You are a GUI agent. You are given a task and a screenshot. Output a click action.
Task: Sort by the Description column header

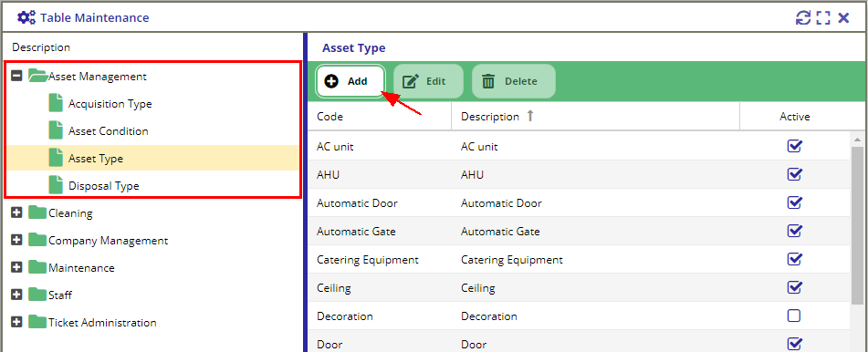pos(596,116)
